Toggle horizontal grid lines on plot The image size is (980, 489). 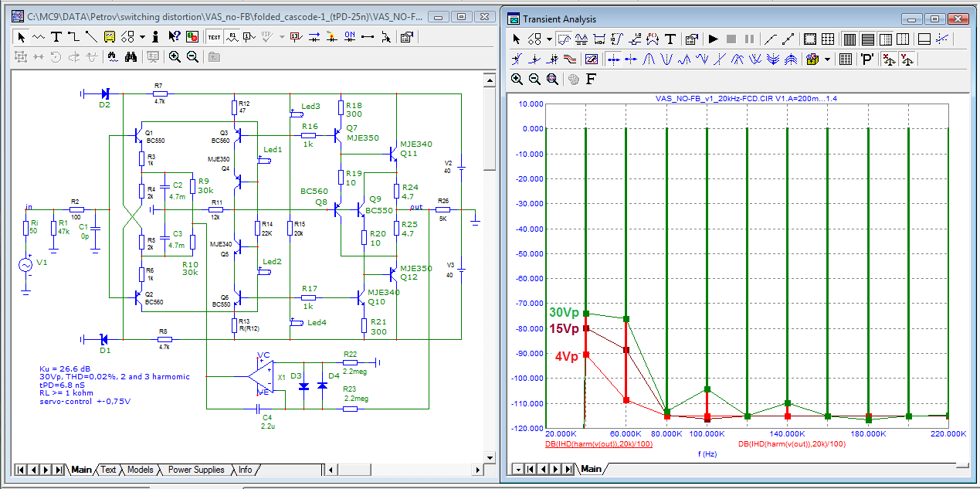868,39
